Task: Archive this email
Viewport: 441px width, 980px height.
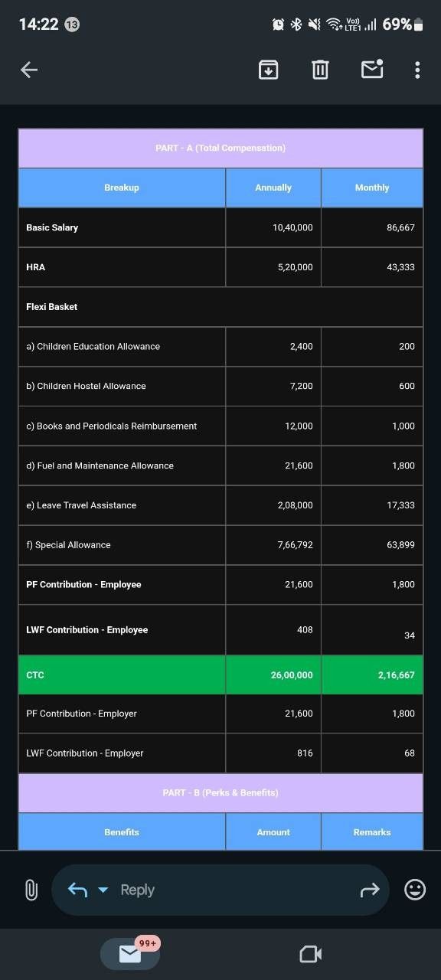Action: tap(268, 70)
